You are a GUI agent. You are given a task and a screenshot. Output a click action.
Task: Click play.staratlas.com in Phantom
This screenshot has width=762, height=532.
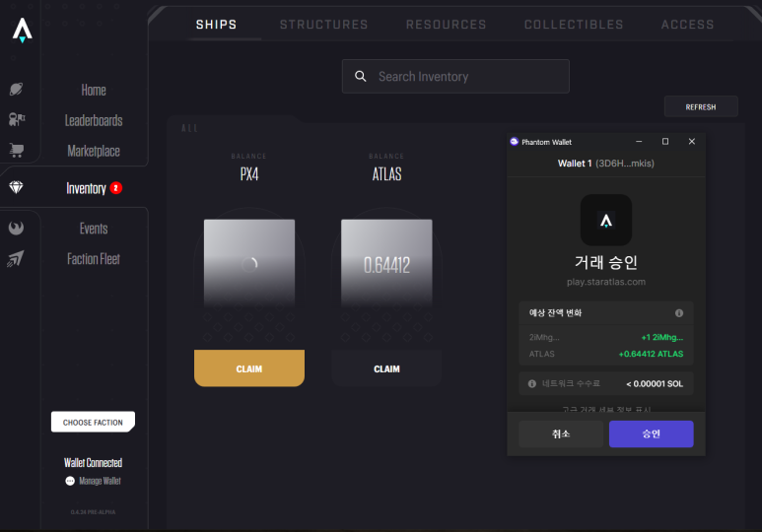(x=606, y=282)
